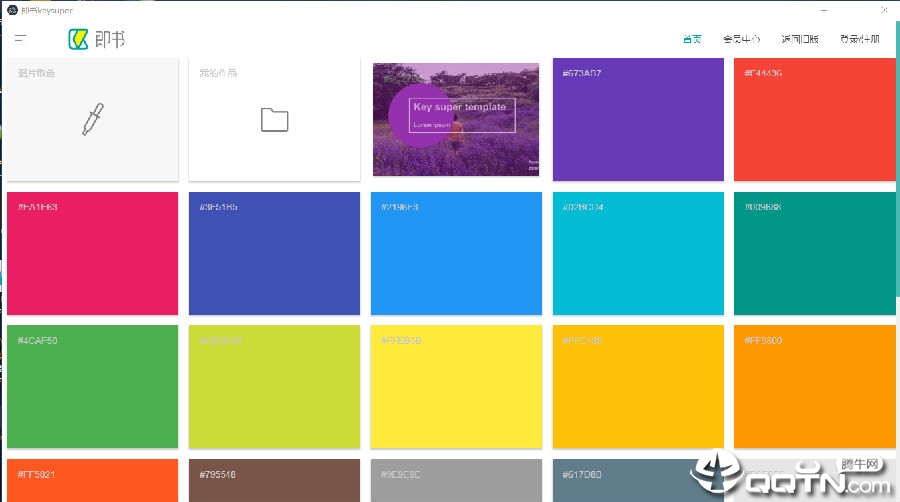Choose the green #4CAF50 swatch

[x=92, y=387]
